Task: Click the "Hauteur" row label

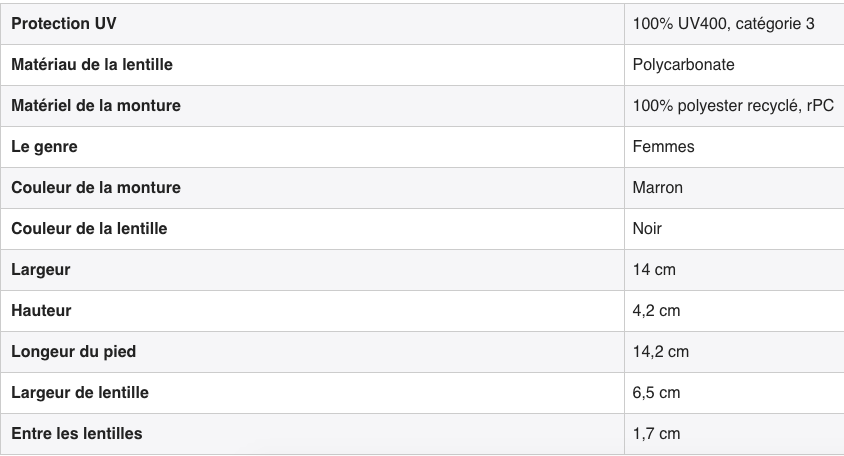Action: pyautogui.click(x=41, y=311)
